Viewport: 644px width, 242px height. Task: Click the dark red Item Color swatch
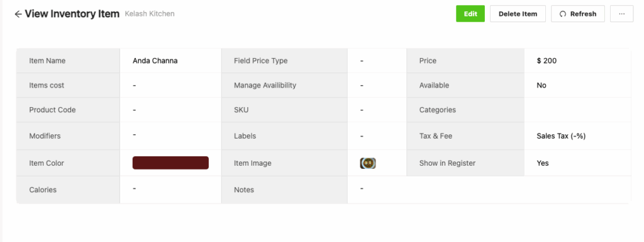[170, 163]
